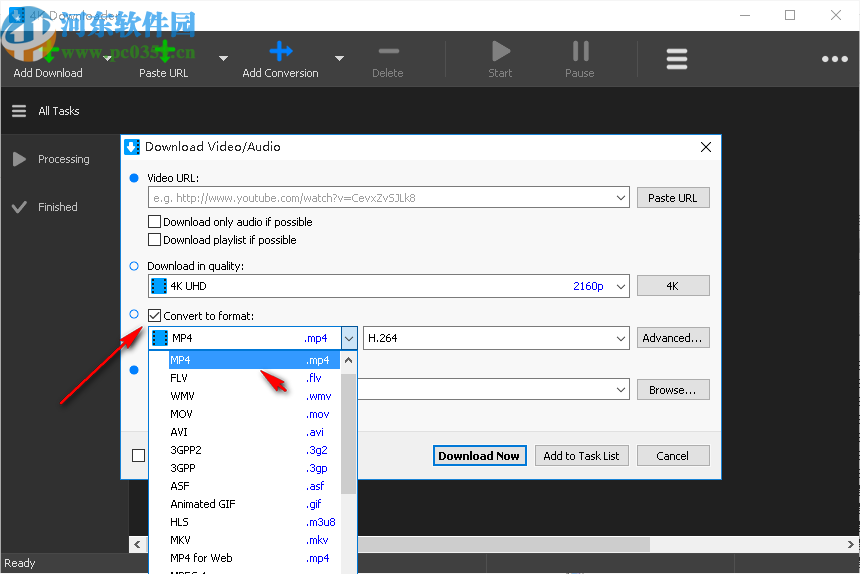Open the All Tasks sidebar menu icon

(19, 111)
